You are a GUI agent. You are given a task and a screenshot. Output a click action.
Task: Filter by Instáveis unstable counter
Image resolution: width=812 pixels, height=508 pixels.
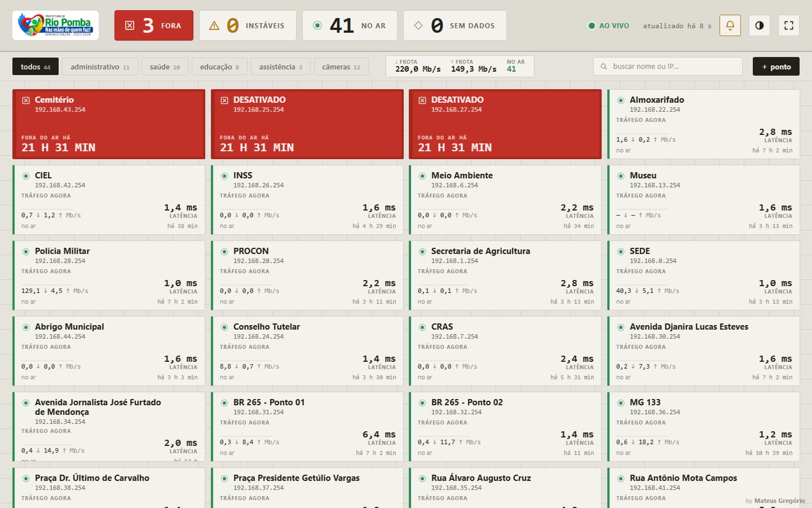(x=248, y=25)
